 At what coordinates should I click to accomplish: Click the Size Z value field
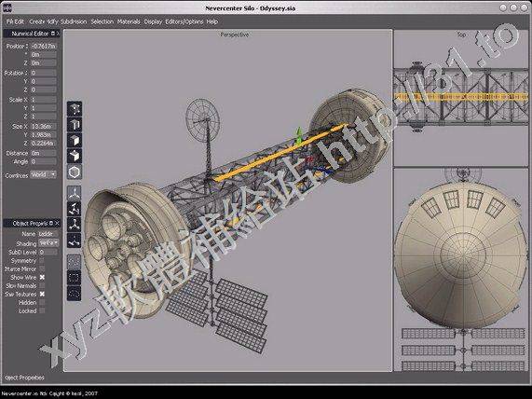point(43,143)
